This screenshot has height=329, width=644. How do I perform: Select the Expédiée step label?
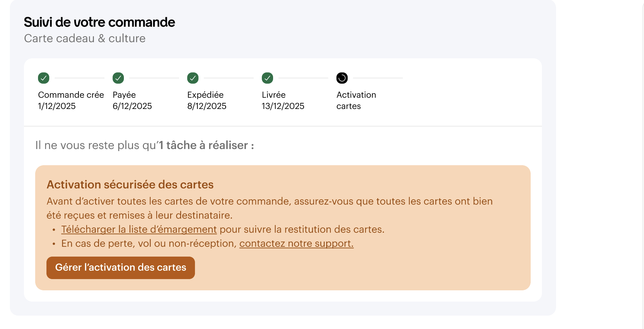[205, 95]
